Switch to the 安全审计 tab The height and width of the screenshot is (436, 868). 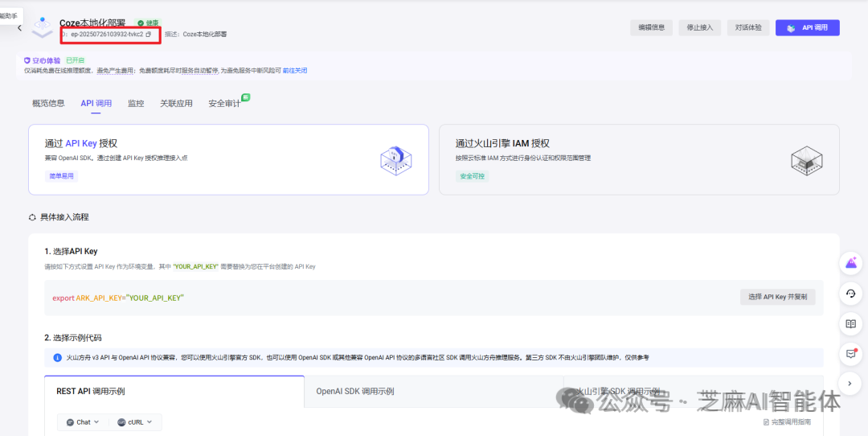(224, 103)
